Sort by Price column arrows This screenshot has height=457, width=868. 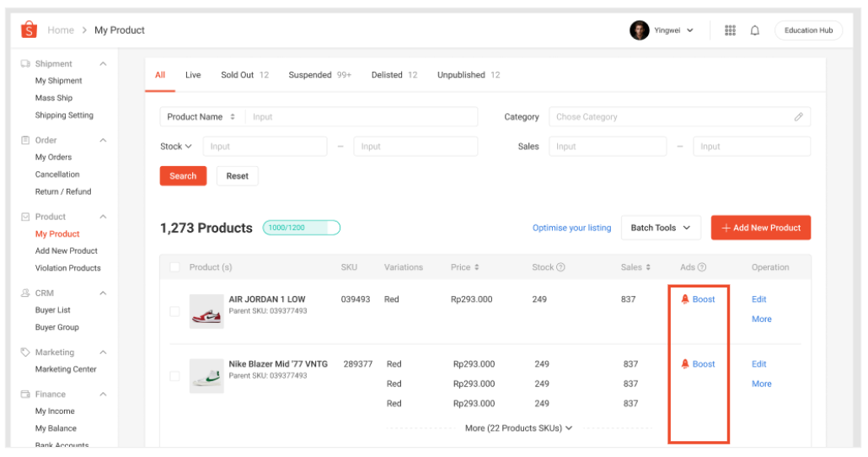477,267
